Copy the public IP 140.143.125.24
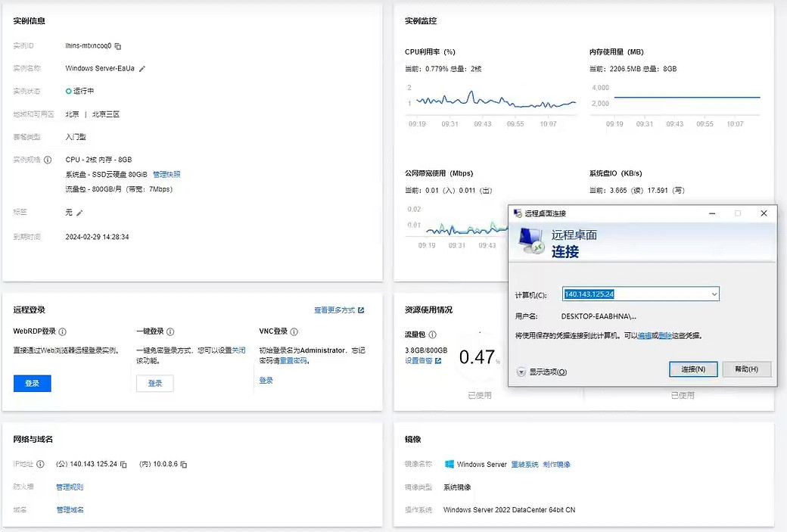This screenshot has height=532, width=787. [123, 464]
